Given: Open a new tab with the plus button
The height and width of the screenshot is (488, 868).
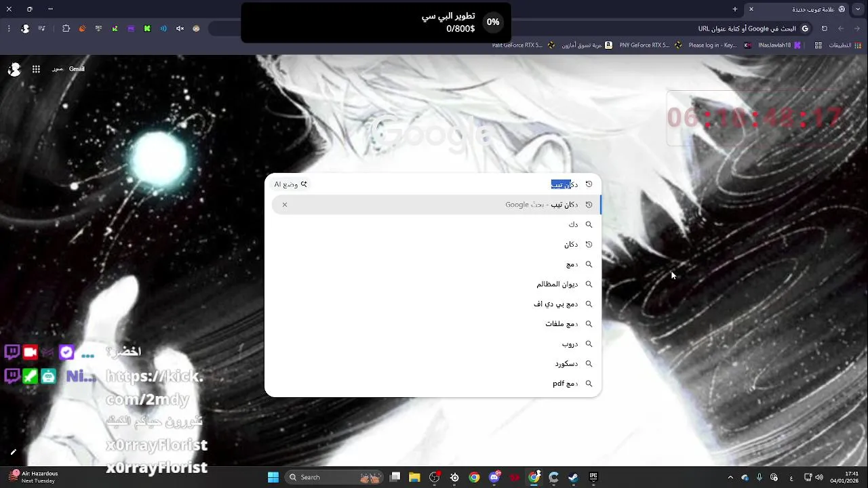Looking at the screenshot, I should pos(735,9).
